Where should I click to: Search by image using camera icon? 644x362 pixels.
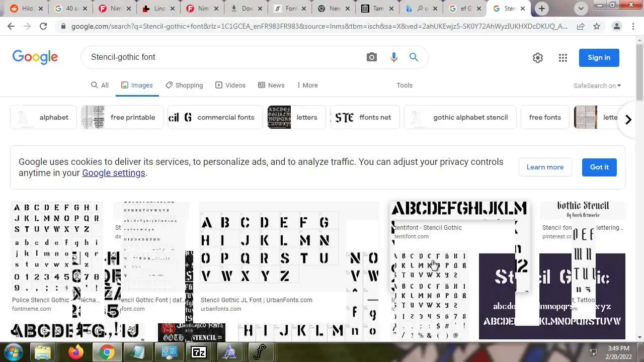click(x=371, y=57)
